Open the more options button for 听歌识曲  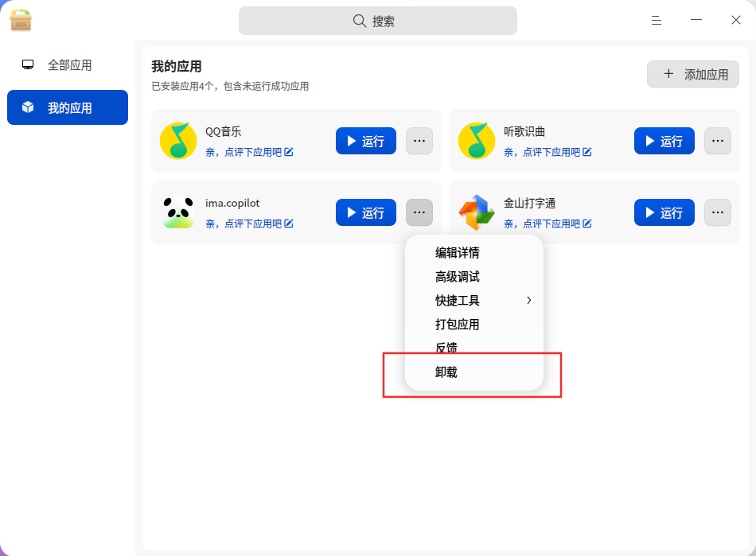point(718,141)
